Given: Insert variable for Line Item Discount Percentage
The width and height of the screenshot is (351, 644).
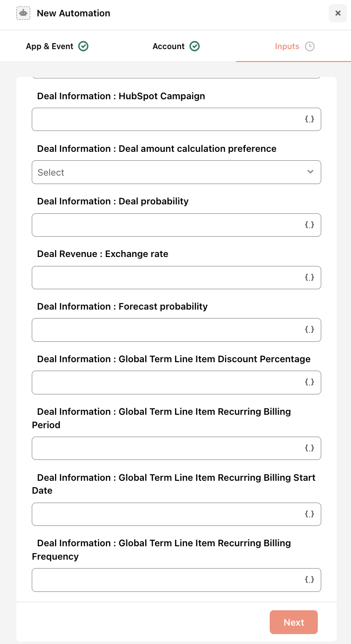Looking at the screenshot, I should pos(309,382).
